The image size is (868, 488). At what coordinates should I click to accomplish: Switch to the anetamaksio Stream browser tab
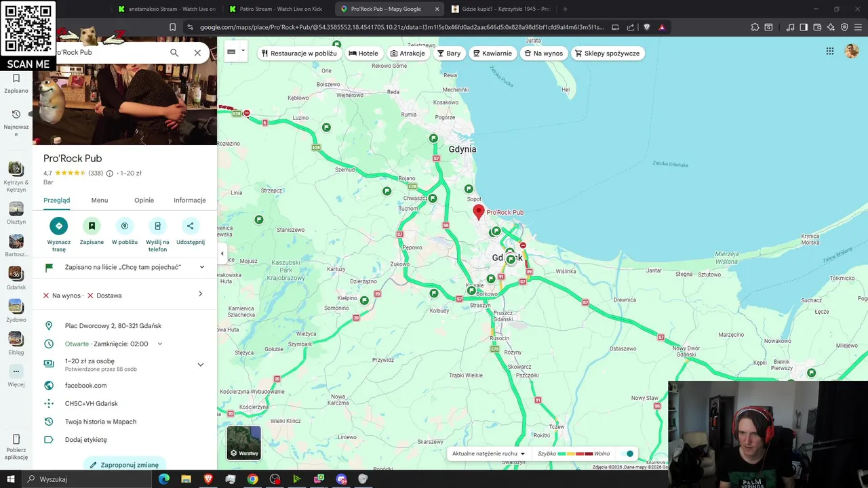pyautogui.click(x=167, y=9)
